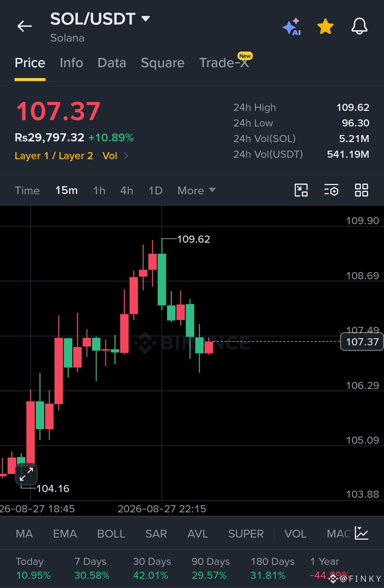Toggle the SAR indicator

(156, 534)
